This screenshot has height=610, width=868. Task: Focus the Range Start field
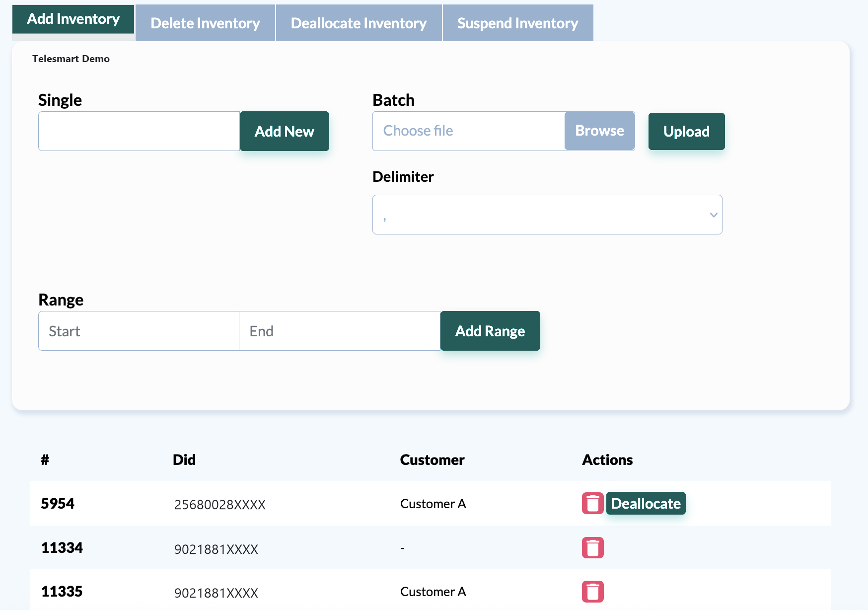[x=139, y=331]
